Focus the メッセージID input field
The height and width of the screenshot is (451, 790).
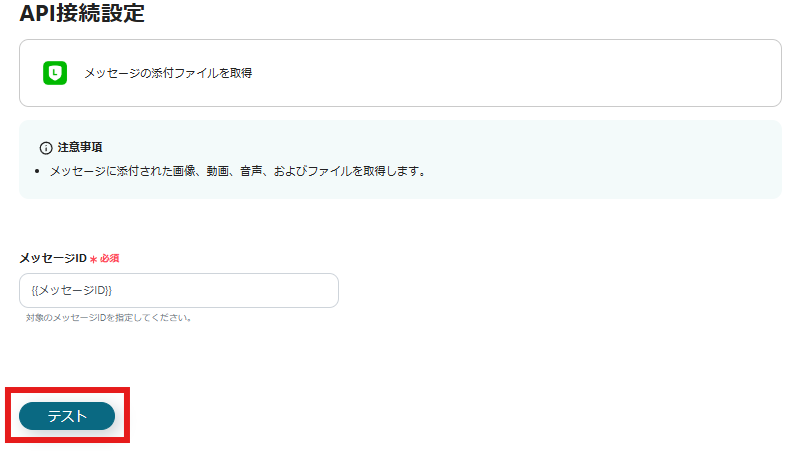(179, 290)
